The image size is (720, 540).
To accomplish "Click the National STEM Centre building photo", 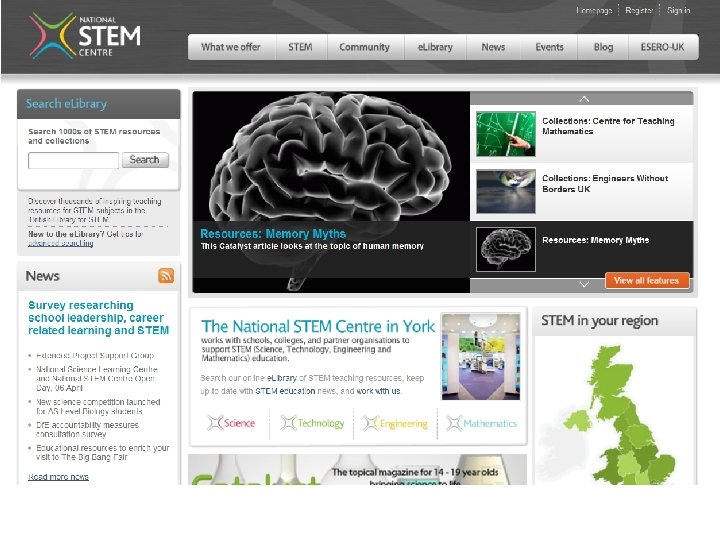I will [x=481, y=356].
